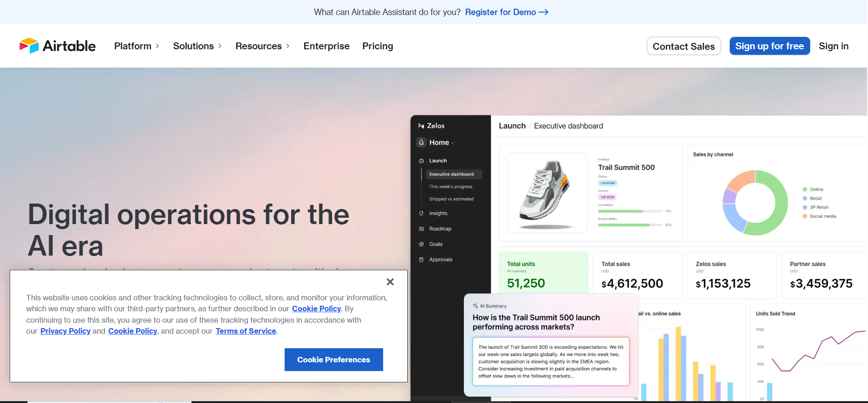This screenshot has width=868, height=403.
Task: Click the Goals target icon
Action: pyautogui.click(x=421, y=244)
